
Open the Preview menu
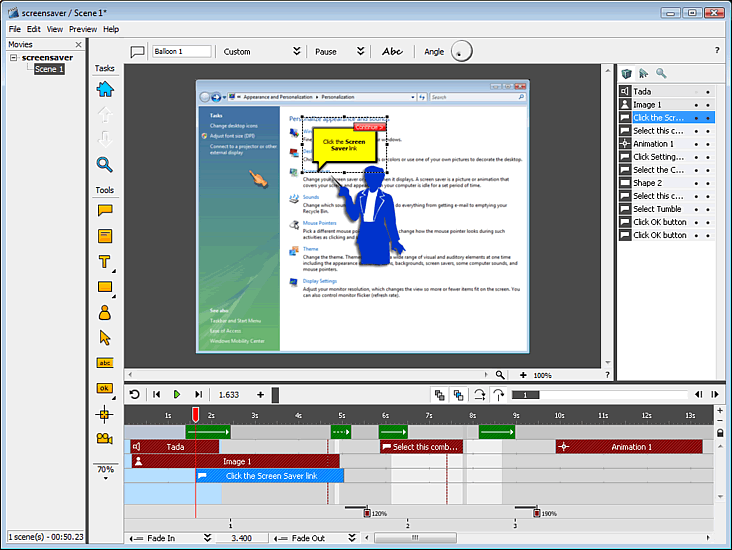82,29
